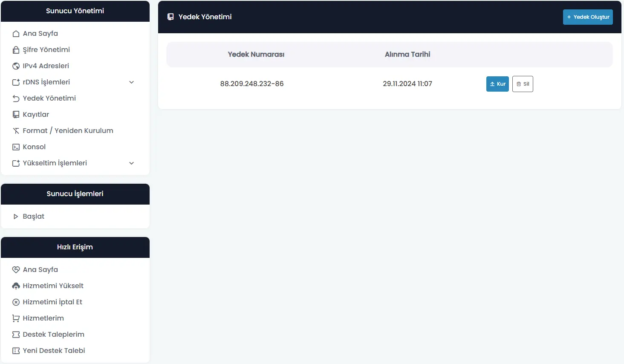This screenshot has height=364, width=624.
Task: Click the Hızlı Erişim Ana Sayfa heart icon
Action: (16, 270)
